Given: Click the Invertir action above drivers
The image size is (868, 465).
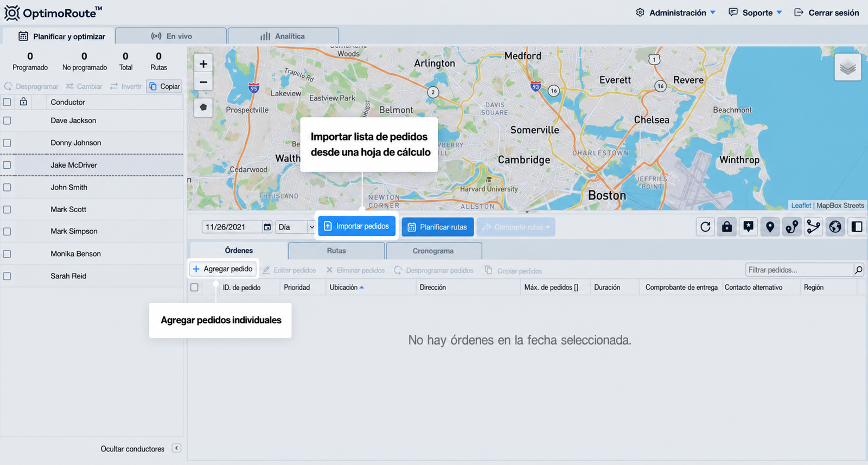Looking at the screenshot, I should 126,86.
